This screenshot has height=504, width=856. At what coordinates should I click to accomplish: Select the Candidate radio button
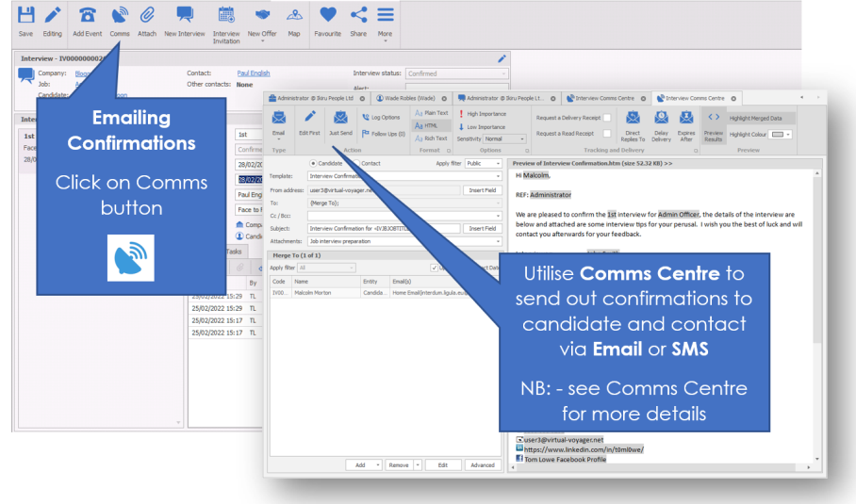(x=313, y=163)
